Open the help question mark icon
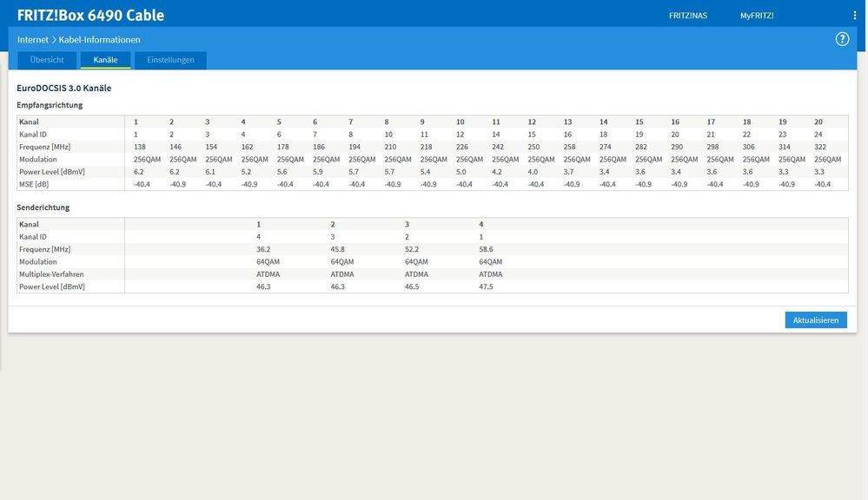This screenshot has width=868, height=500. [x=842, y=39]
